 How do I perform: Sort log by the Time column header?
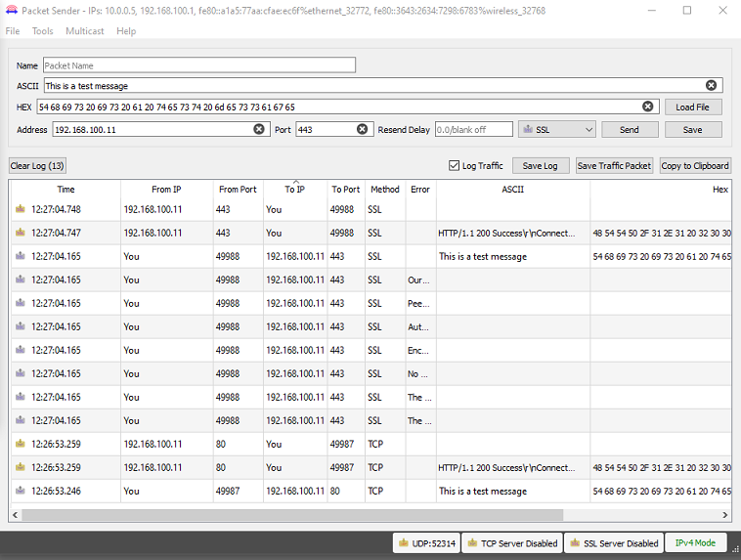pyautogui.click(x=65, y=189)
